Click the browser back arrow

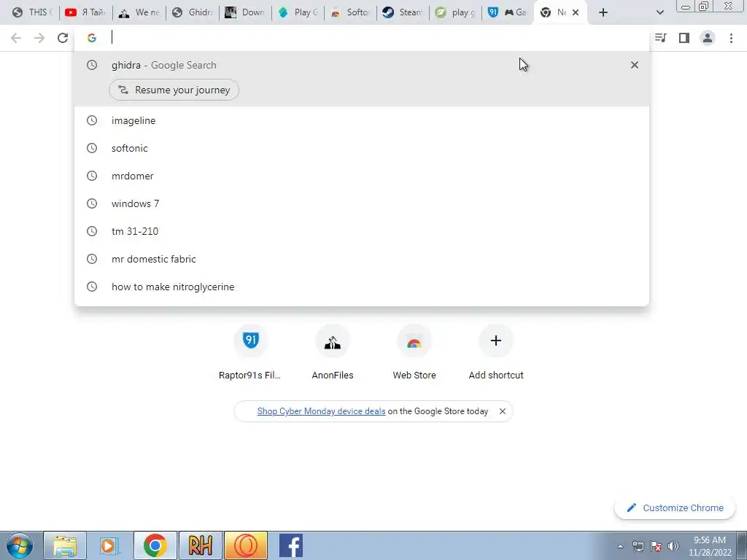[x=16, y=38]
